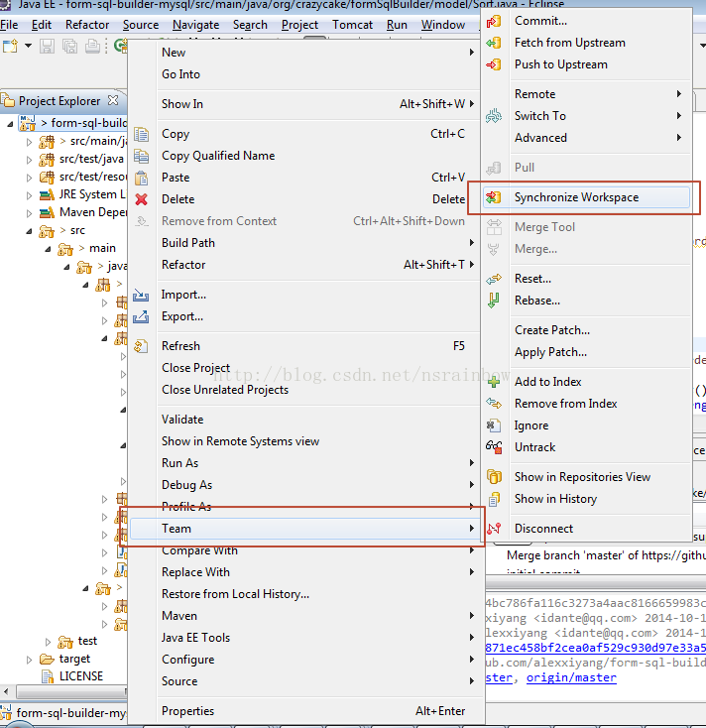706x728 pixels.
Task: Expand the target folder node
Action: (x=29, y=660)
